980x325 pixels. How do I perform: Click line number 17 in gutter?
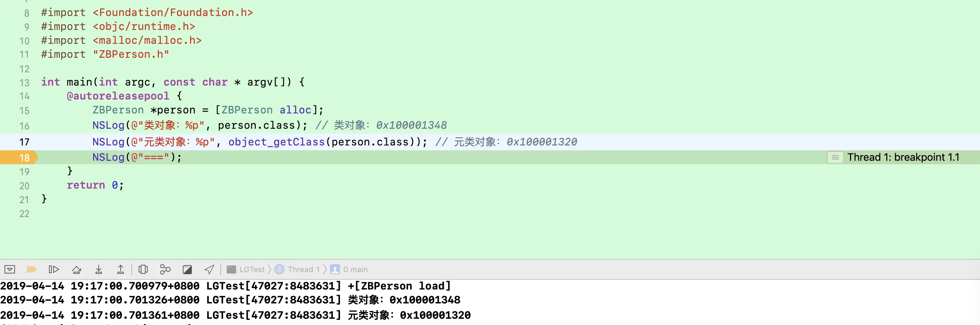(x=24, y=142)
